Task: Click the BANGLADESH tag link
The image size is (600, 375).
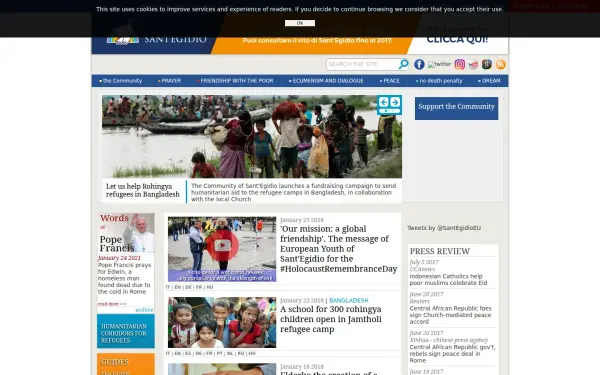Action: (349, 301)
